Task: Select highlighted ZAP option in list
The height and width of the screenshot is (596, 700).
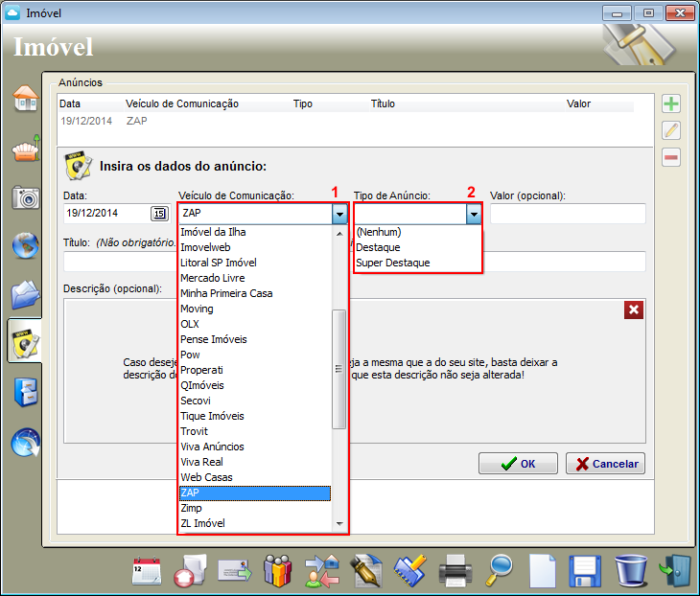Action: point(255,493)
